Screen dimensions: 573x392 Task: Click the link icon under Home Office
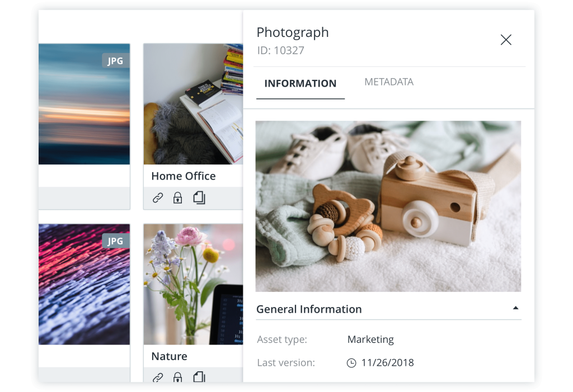point(157,197)
